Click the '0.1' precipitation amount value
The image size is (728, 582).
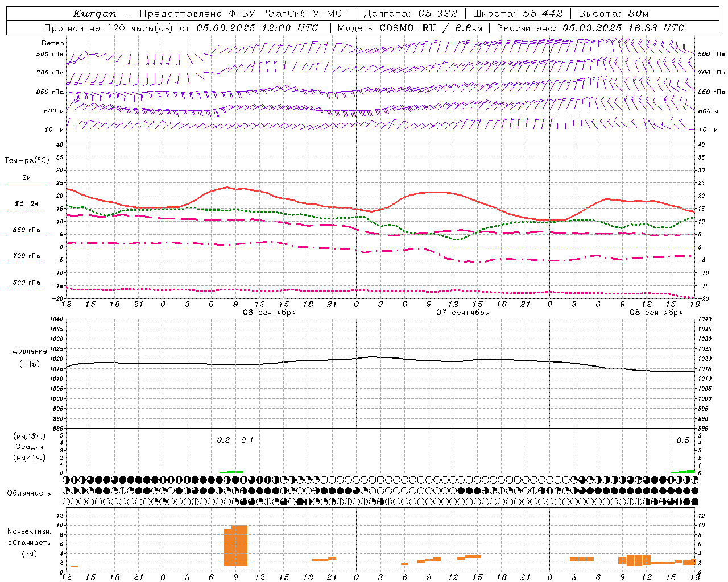click(x=247, y=440)
